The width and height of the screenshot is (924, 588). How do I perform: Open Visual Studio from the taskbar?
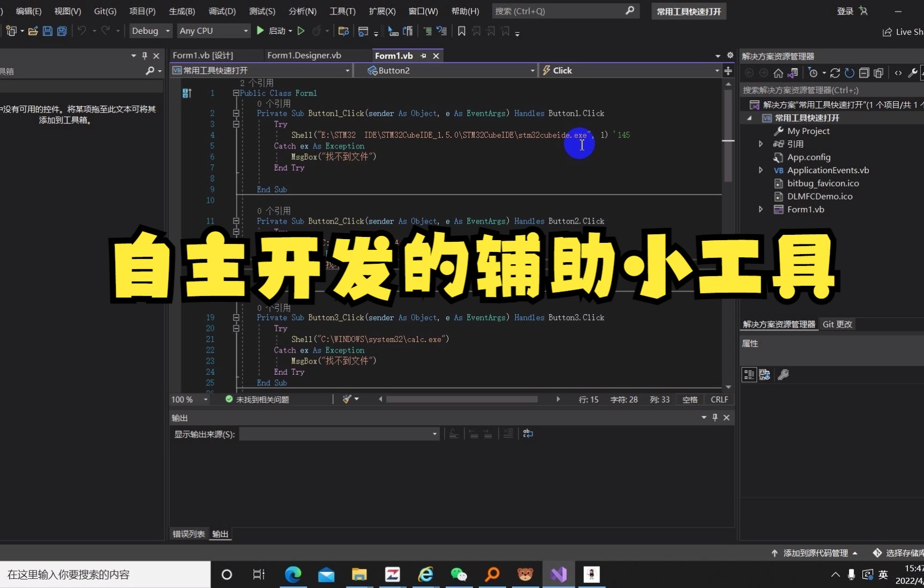tap(559, 575)
